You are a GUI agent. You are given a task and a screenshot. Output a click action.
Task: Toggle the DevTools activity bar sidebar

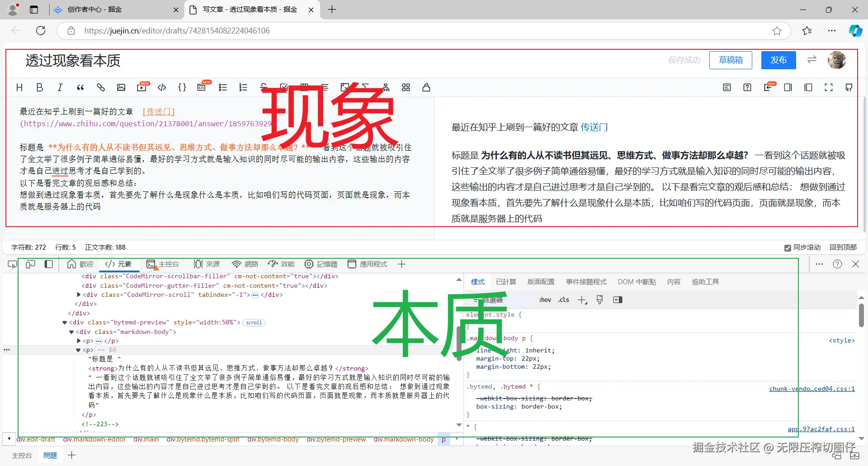(x=48, y=264)
